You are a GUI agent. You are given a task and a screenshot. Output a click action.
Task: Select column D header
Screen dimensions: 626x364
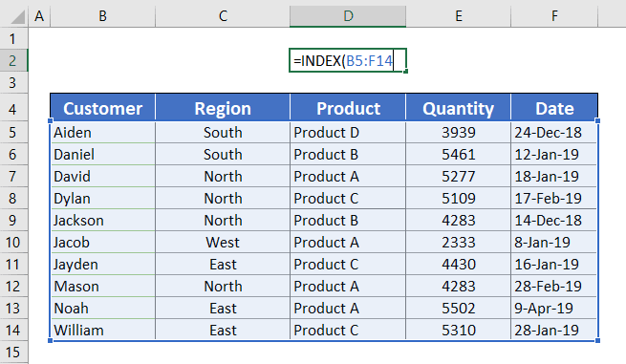coord(348,16)
